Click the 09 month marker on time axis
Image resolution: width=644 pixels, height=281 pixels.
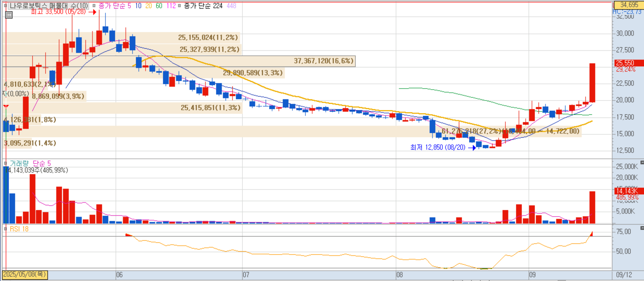click(x=533, y=275)
